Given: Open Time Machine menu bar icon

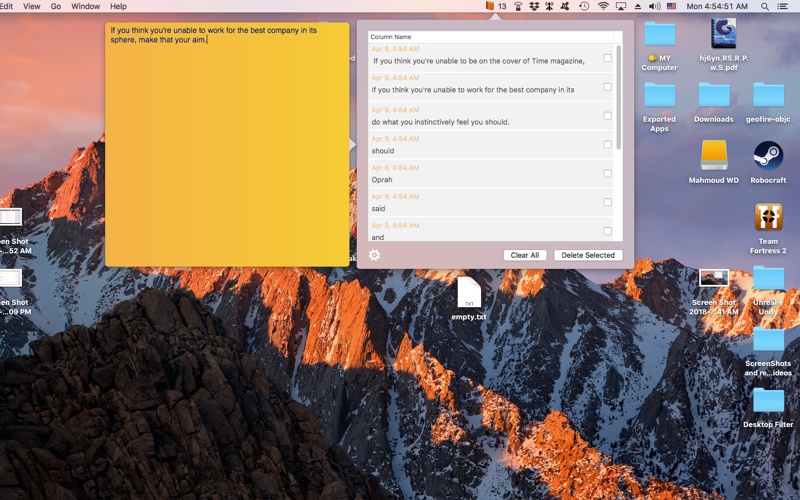Looking at the screenshot, I should pyautogui.click(x=584, y=6).
